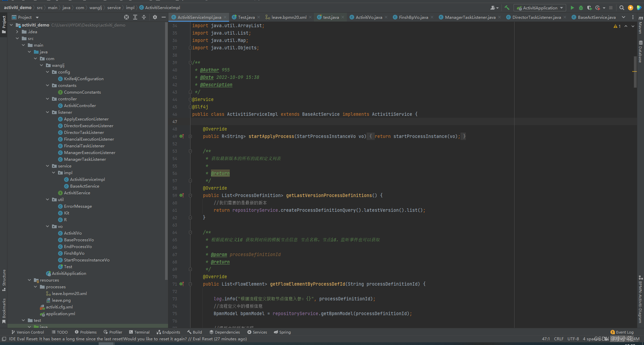Open Search Everywhere with the magnifier icon
The height and width of the screenshot is (345, 644).
point(622,7)
